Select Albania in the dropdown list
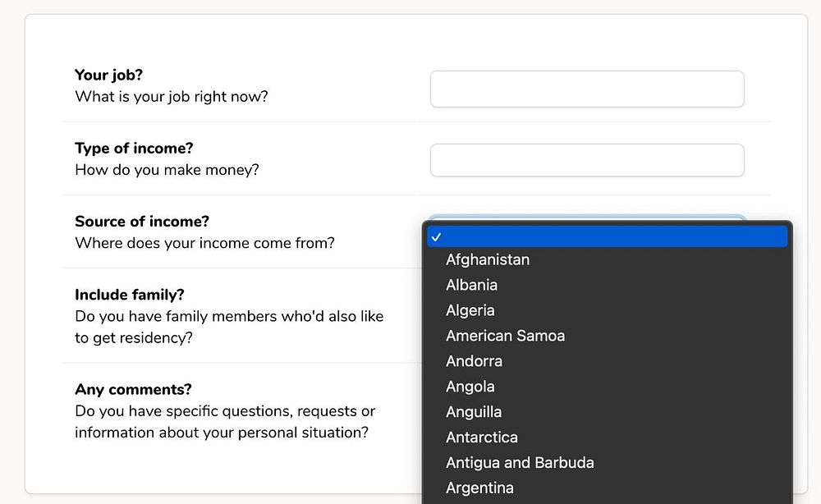 pyautogui.click(x=472, y=285)
